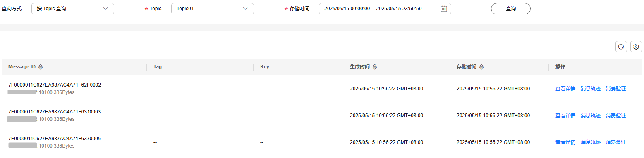View details of message ending F62F0002
This screenshot has width=644, height=158.
click(x=565, y=89)
